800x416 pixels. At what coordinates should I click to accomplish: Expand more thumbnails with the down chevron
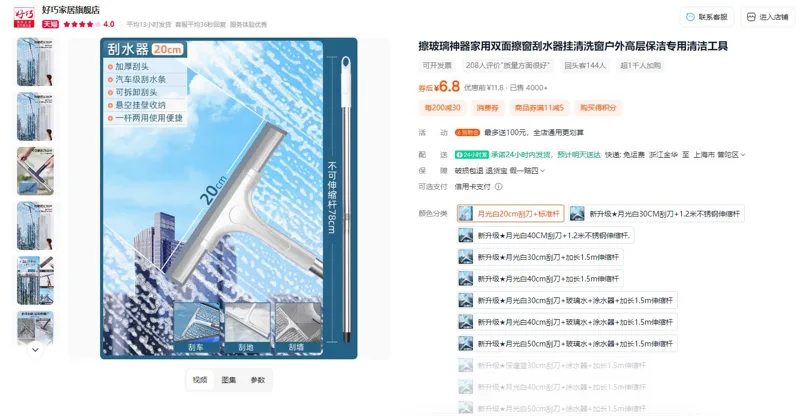(35, 350)
